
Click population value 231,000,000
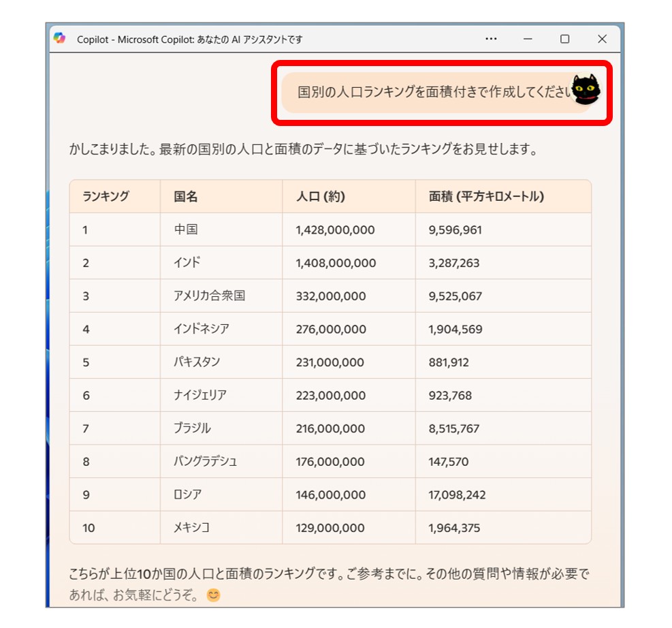330,362
